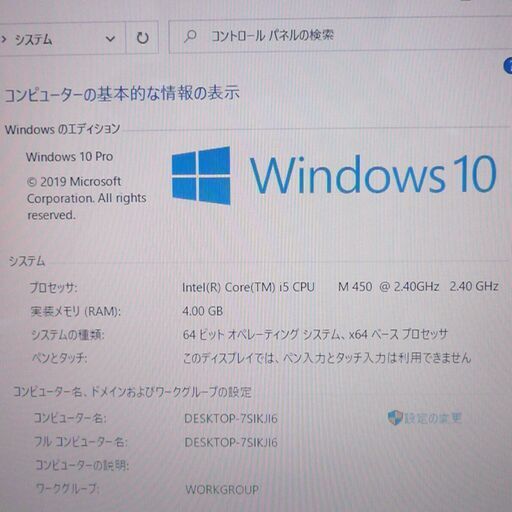Click the ワークグループ: label

[x=67, y=489]
